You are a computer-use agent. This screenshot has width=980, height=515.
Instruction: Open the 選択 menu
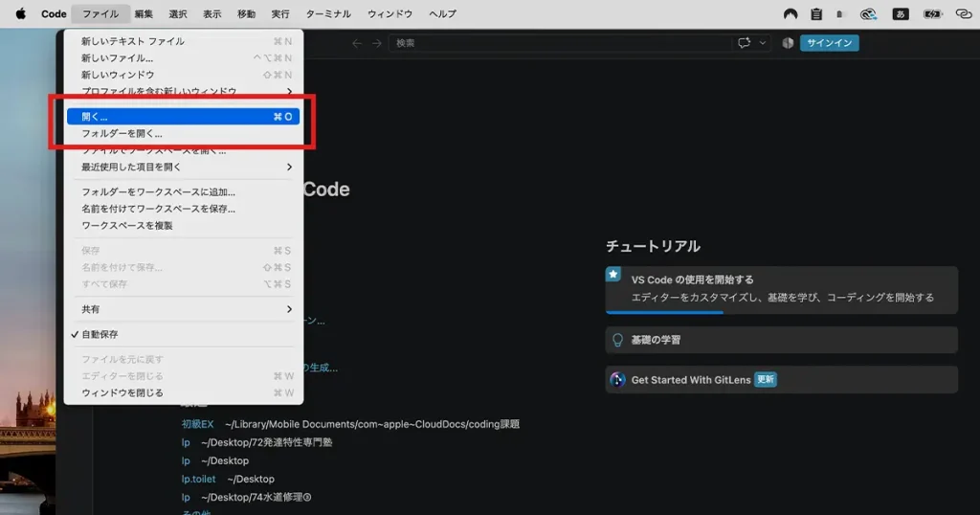tap(178, 13)
